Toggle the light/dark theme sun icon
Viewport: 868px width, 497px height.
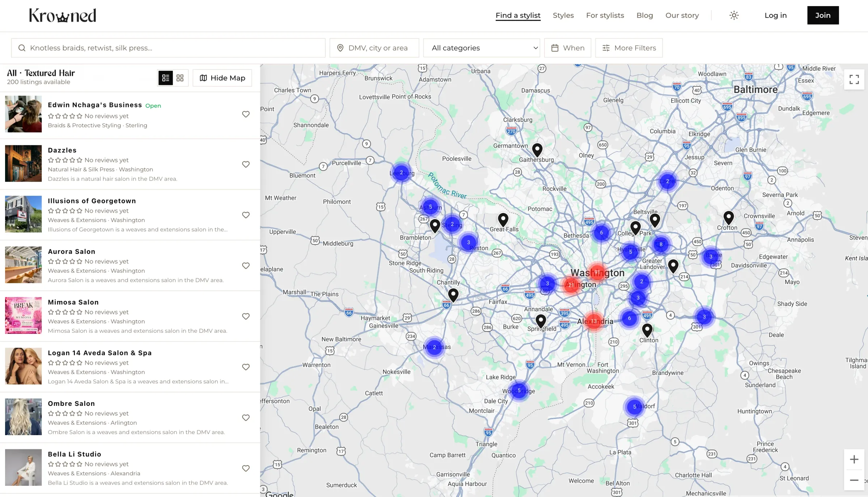[x=734, y=15]
